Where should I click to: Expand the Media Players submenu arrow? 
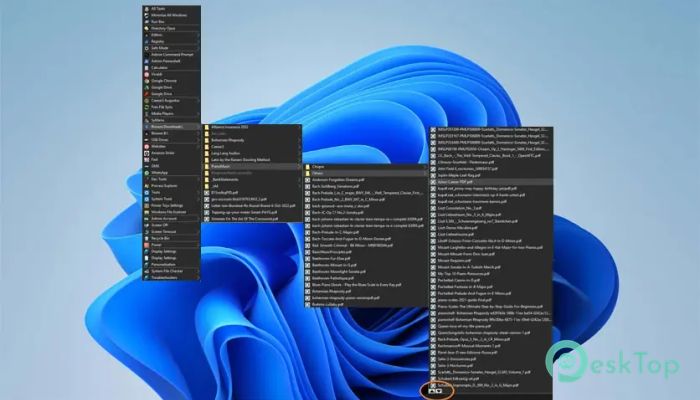[198, 113]
